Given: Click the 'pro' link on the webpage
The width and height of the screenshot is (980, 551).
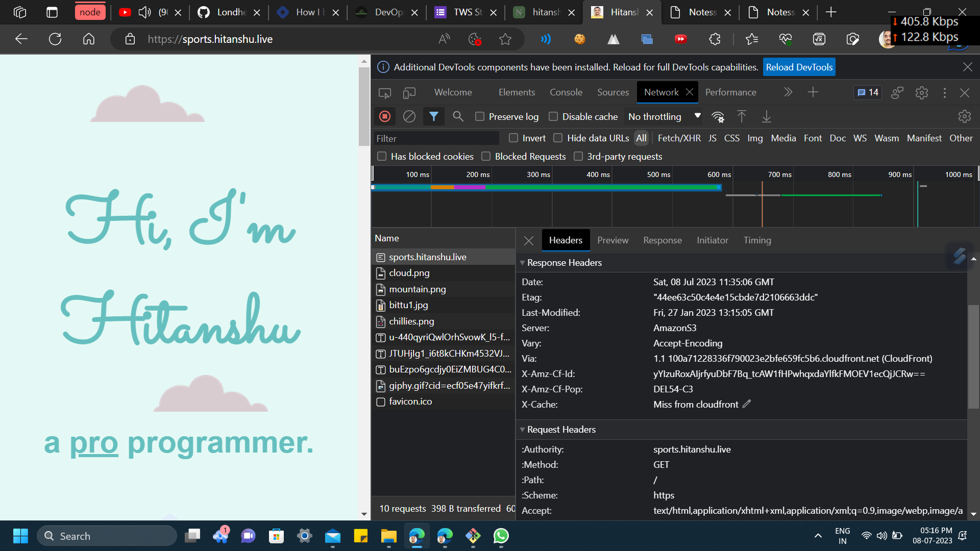Looking at the screenshot, I should coord(94,442).
